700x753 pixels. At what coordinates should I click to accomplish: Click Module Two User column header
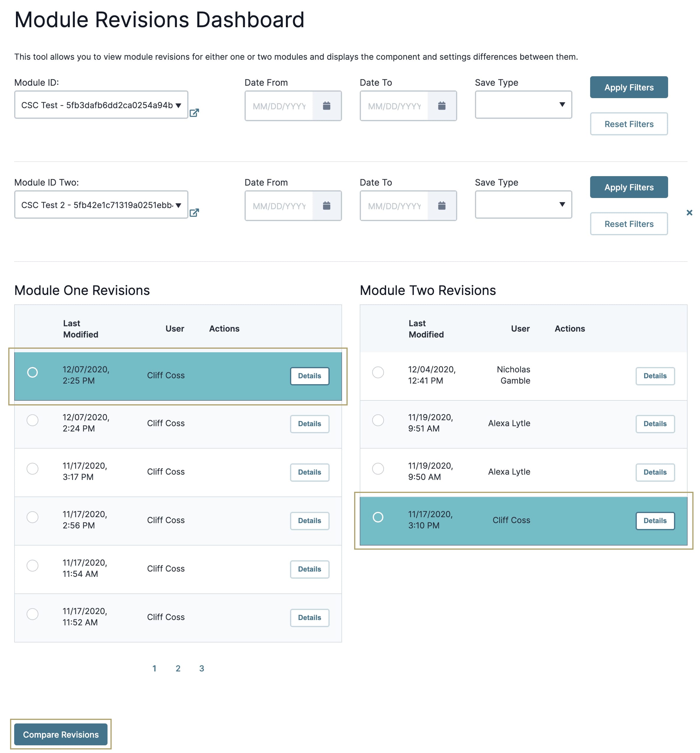click(520, 329)
